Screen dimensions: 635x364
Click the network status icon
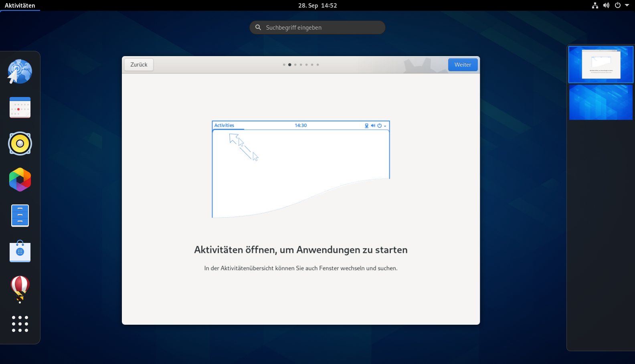pyautogui.click(x=595, y=5)
